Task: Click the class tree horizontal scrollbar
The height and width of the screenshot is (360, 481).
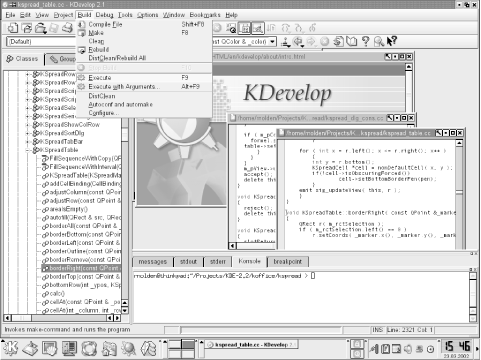Action: 62,318
